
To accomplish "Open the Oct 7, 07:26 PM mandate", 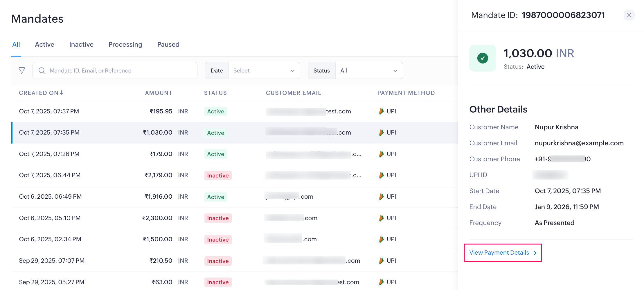I will pyautogui.click(x=49, y=154).
